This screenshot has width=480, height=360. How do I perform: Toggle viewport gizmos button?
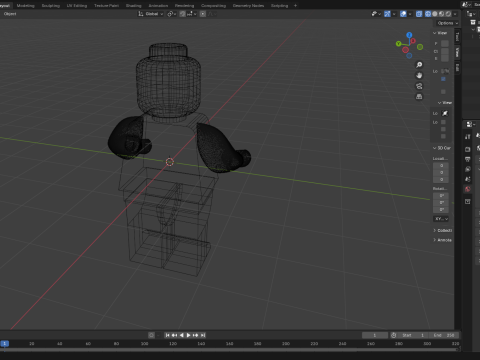pos(387,14)
